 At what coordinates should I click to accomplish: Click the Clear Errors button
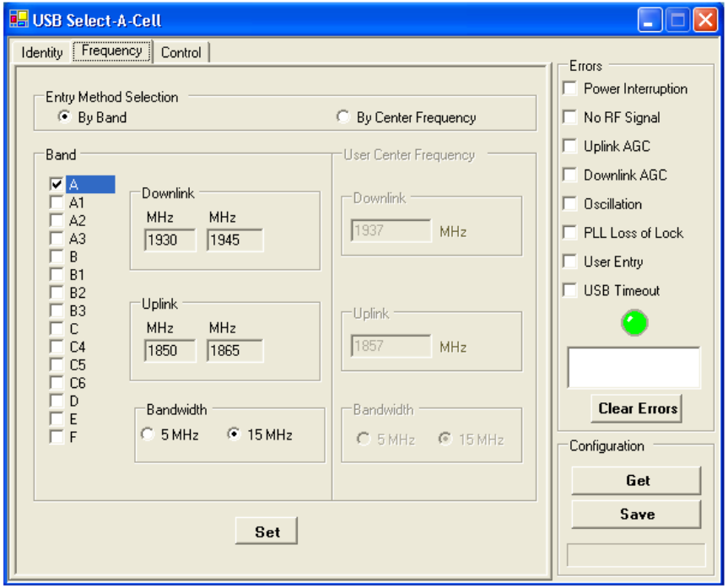tap(637, 408)
